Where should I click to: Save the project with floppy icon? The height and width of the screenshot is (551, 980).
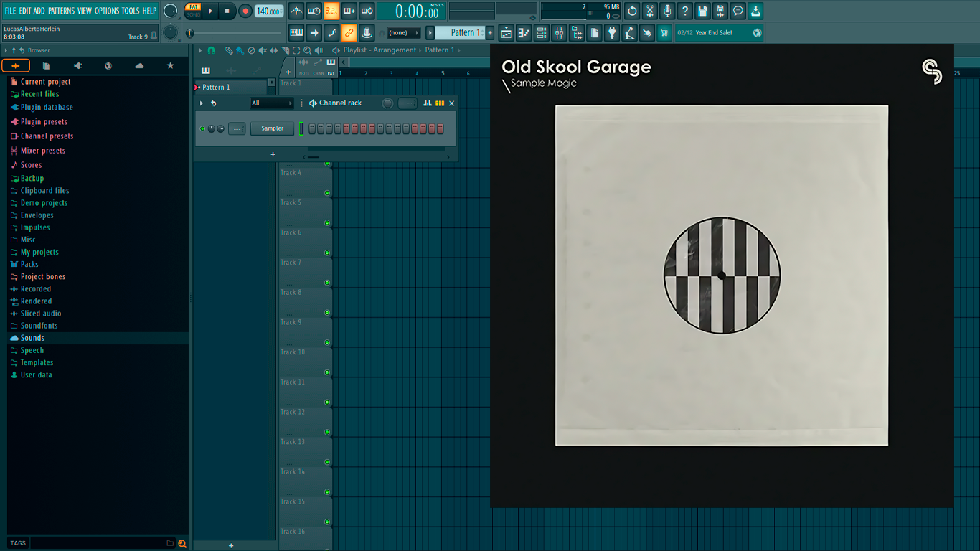(703, 11)
